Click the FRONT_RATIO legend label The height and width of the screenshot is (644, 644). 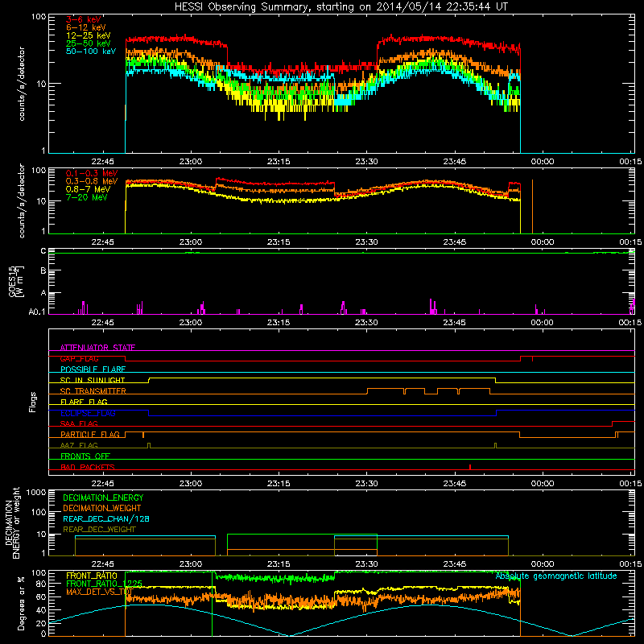(x=92, y=576)
